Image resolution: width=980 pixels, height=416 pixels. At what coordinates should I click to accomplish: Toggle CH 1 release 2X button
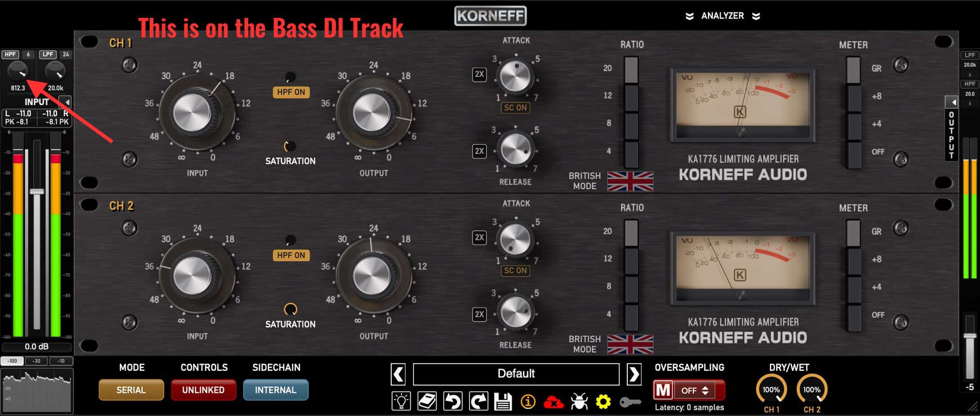(479, 151)
